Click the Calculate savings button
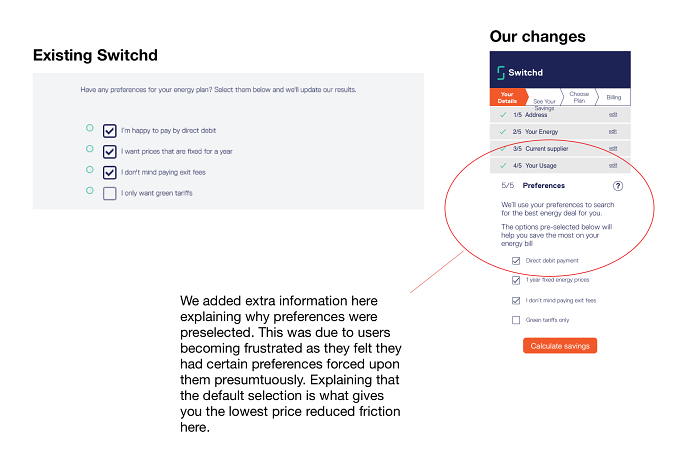This screenshot has height=470, width=680. 560,346
